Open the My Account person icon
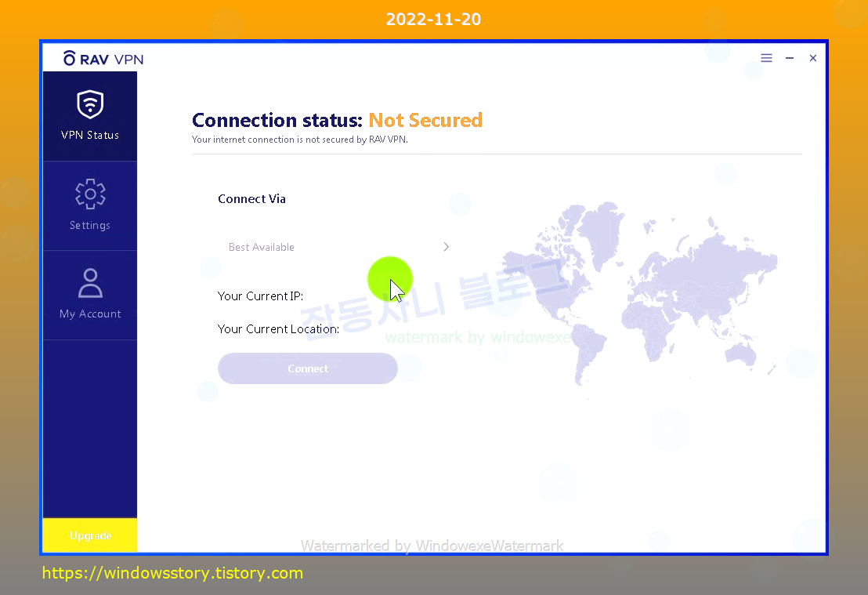Image resolution: width=868 pixels, height=595 pixels. click(x=90, y=283)
